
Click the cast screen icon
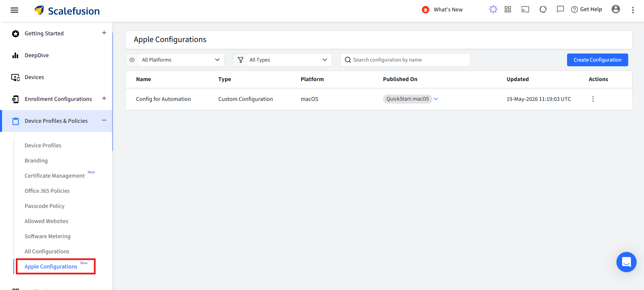pyautogui.click(x=525, y=9)
